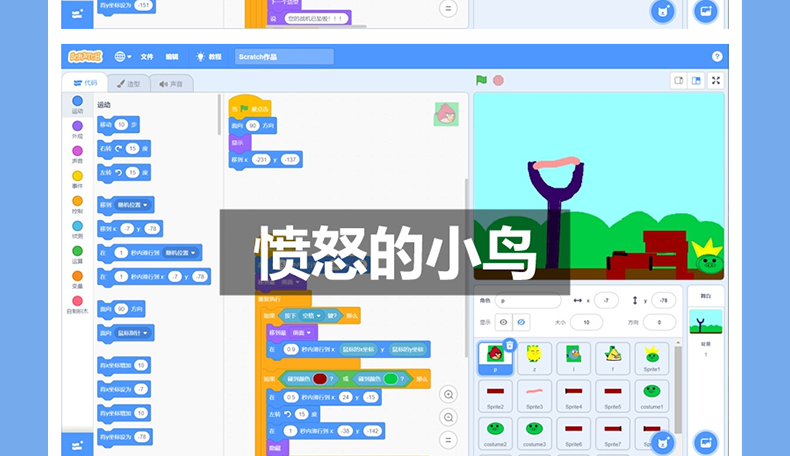Viewport: 790px width, 456px height.
Task: Click the block palette scrollbar
Action: (219, 115)
